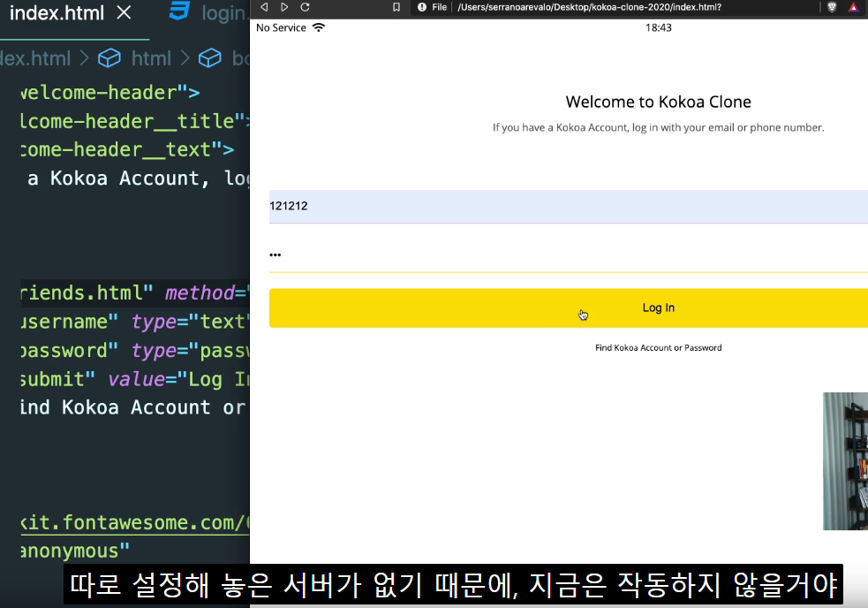This screenshot has width=868, height=608.
Task: Click the site info warning icon
Action: tap(422, 7)
